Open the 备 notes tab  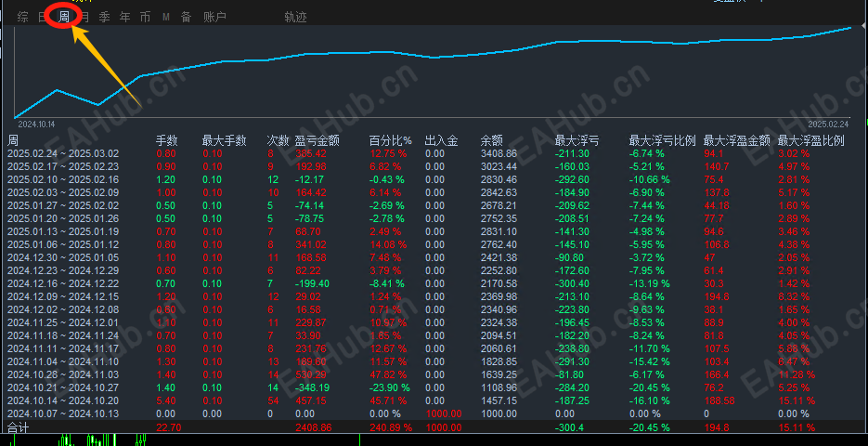click(186, 17)
